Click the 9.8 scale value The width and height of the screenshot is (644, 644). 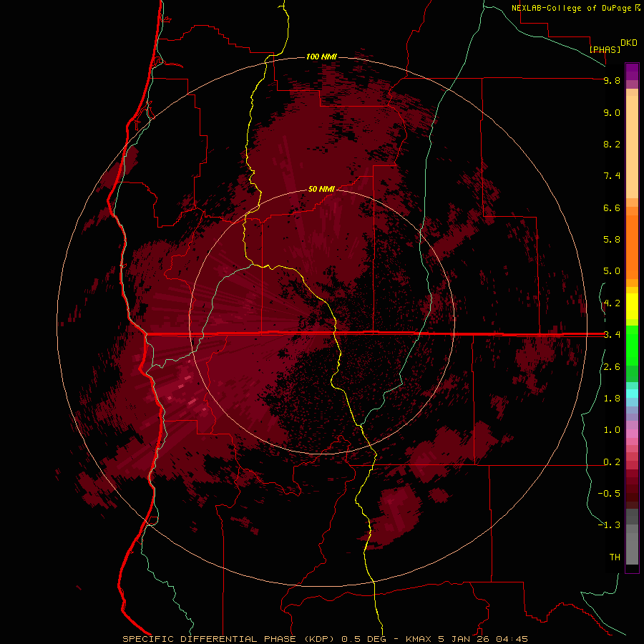point(612,80)
